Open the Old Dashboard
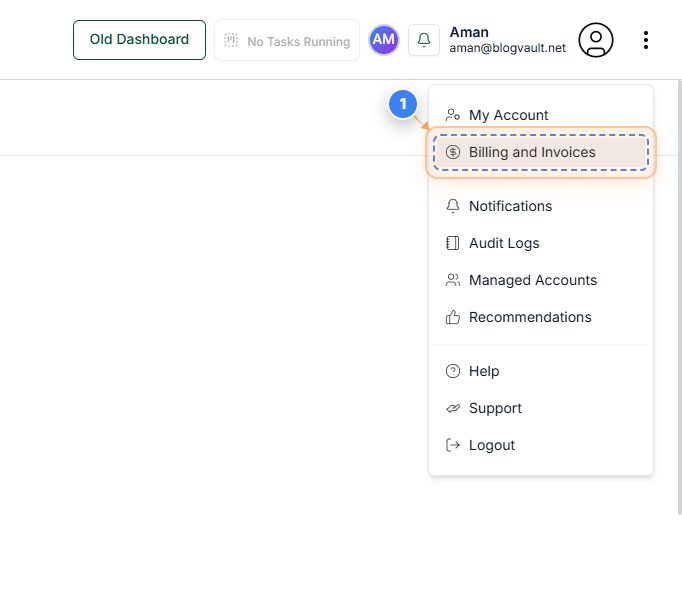The height and width of the screenshot is (612, 682). pos(139,40)
